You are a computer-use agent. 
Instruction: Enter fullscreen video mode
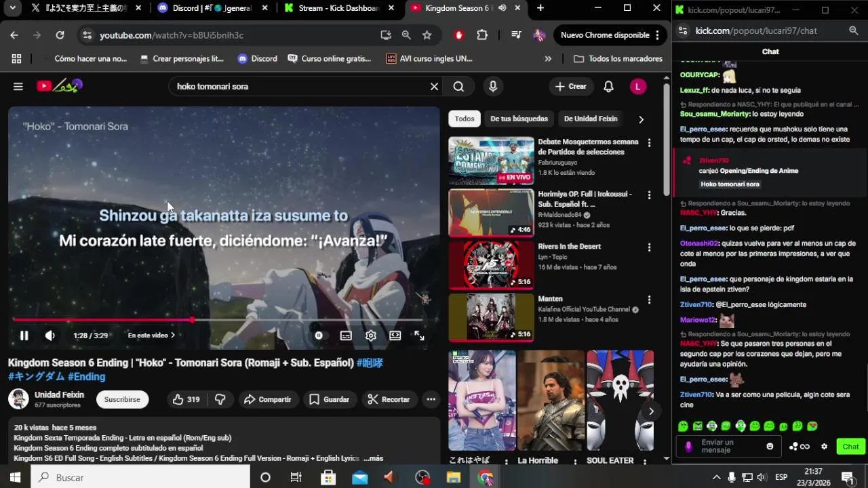pyautogui.click(x=420, y=335)
